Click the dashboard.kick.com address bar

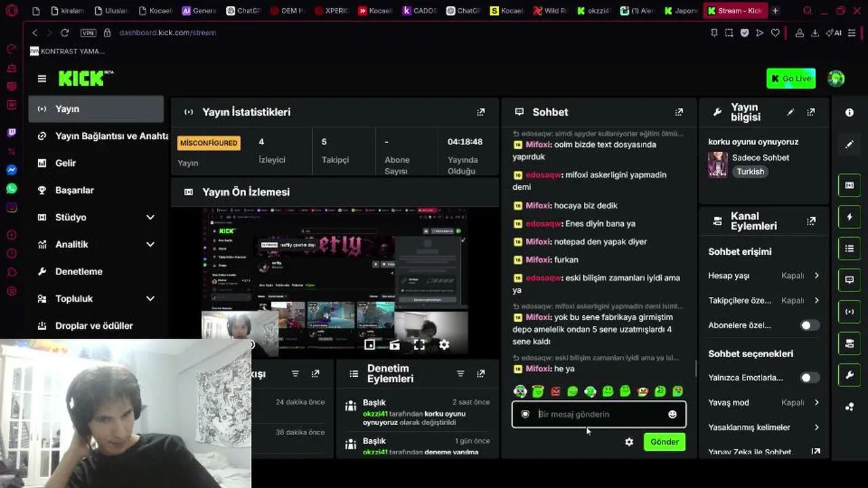pyautogui.click(x=167, y=33)
